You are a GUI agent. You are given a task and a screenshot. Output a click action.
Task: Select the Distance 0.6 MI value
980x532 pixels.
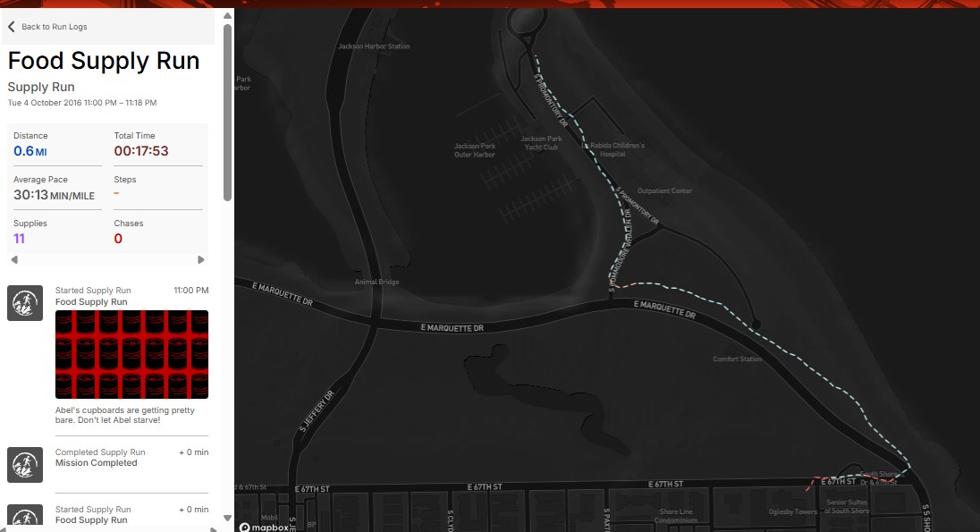[x=30, y=151]
